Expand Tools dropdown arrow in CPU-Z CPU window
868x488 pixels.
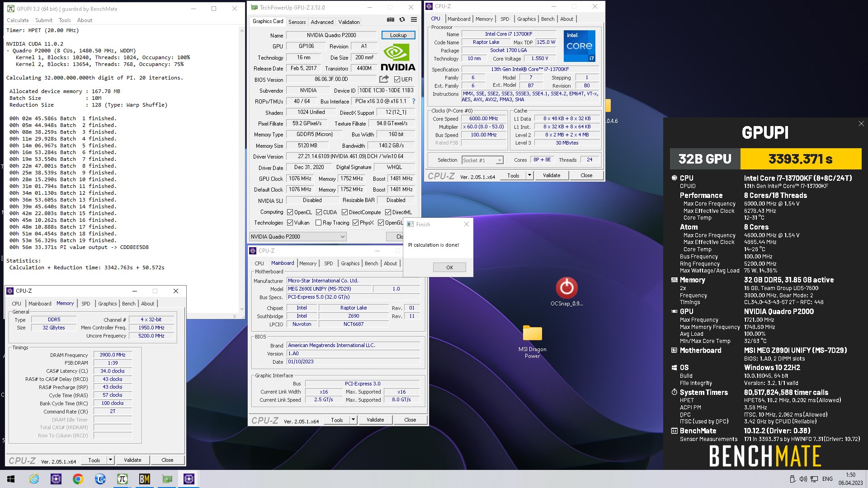(529, 175)
